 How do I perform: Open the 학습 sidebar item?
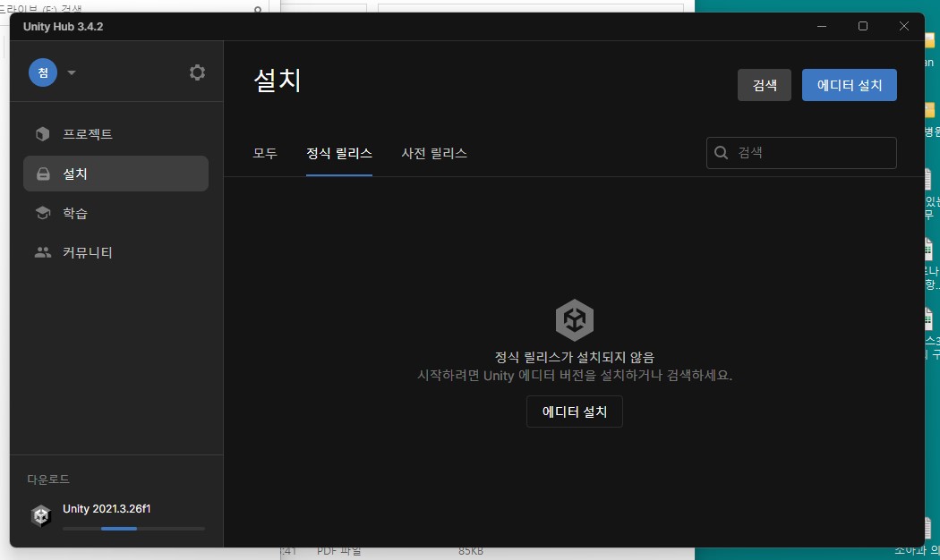tap(115, 213)
